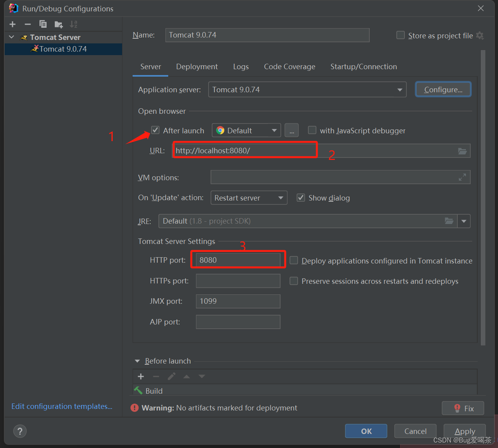Click the AJP port field

[238, 322]
